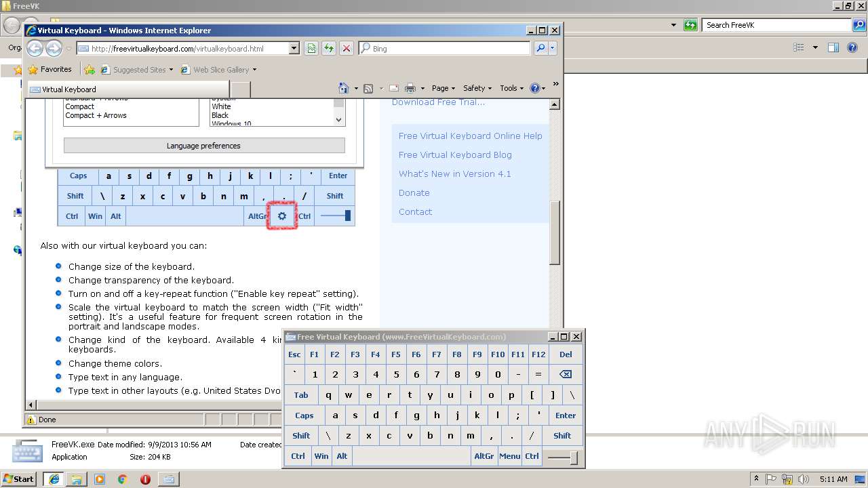
Task: Click the Print icon in IE command bar
Action: [410, 88]
